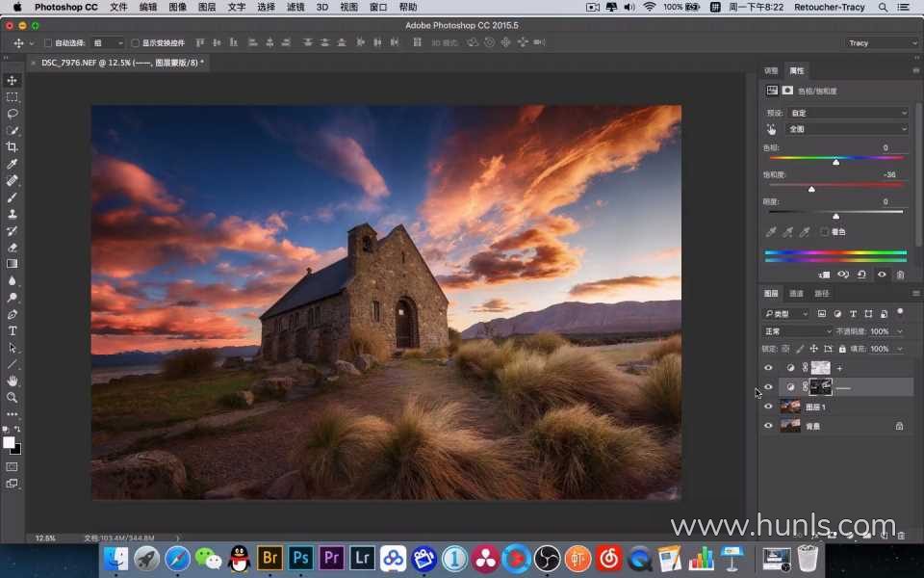
Task: Select the DSC_7976.NEF document tab
Action: point(122,63)
